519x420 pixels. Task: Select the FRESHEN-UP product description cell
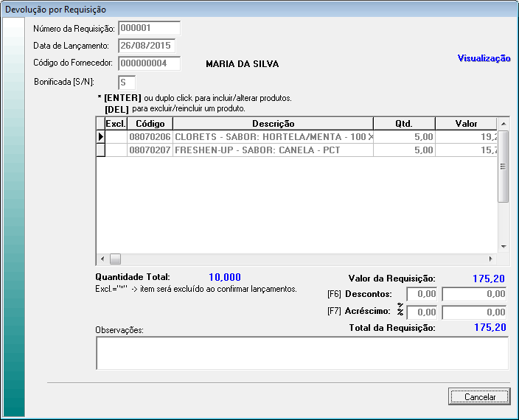[x=273, y=150]
